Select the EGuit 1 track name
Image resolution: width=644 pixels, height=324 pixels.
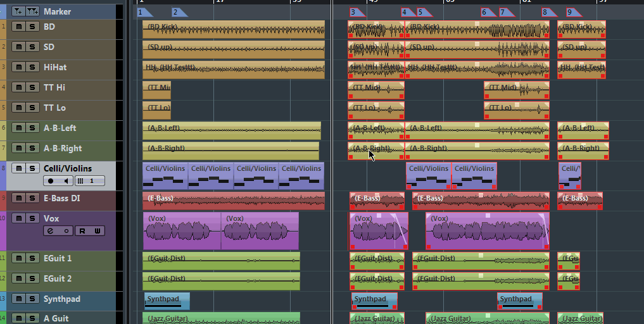[58, 258]
